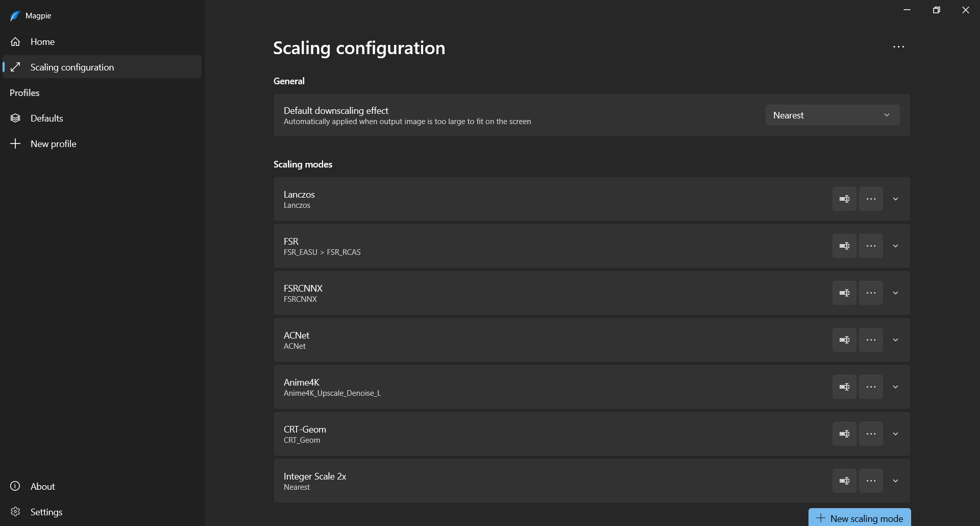The height and width of the screenshot is (526, 980).
Task: Open the About page
Action: [102, 486]
